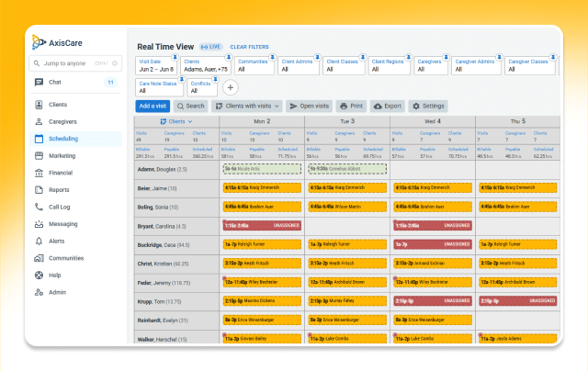588x371 pixels.
Task: Toggle pin on Visit Date filter
Action: click(x=175, y=57)
